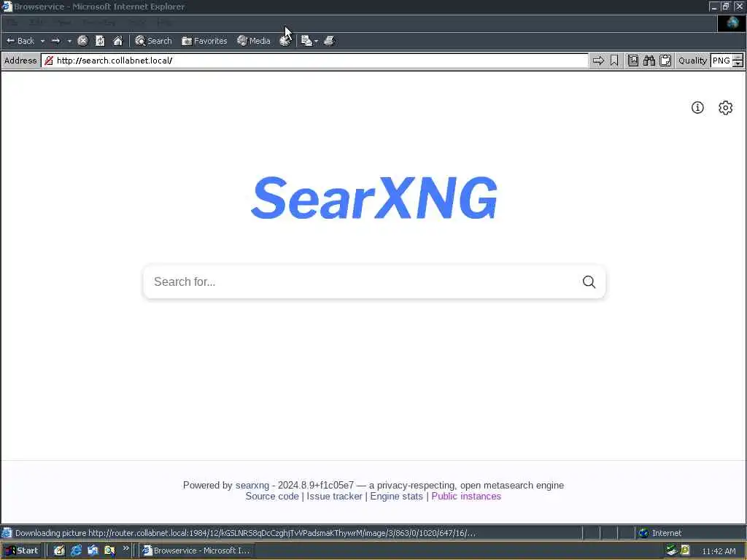
Task: Click the clipboard icon by Quality
Action: point(665,61)
